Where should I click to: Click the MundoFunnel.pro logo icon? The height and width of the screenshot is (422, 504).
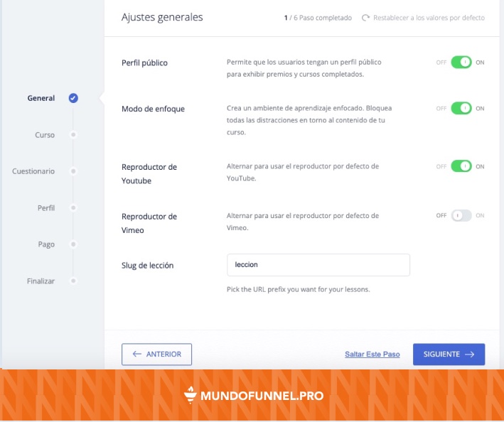tap(191, 395)
